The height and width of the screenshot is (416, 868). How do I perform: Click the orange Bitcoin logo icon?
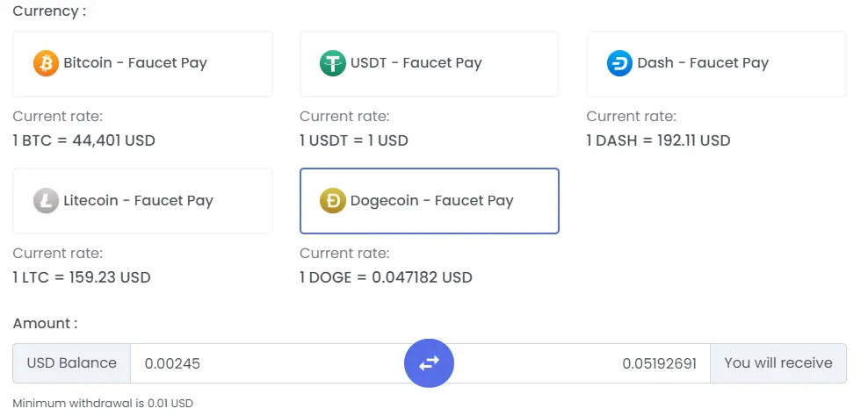[46, 63]
